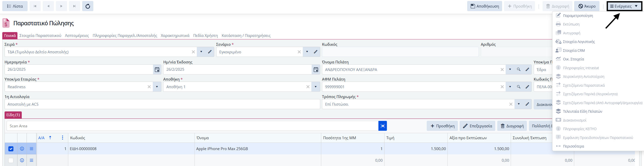Open column options three-dot icon near A/A
The height and width of the screenshot is (166, 644).
tap(62, 138)
